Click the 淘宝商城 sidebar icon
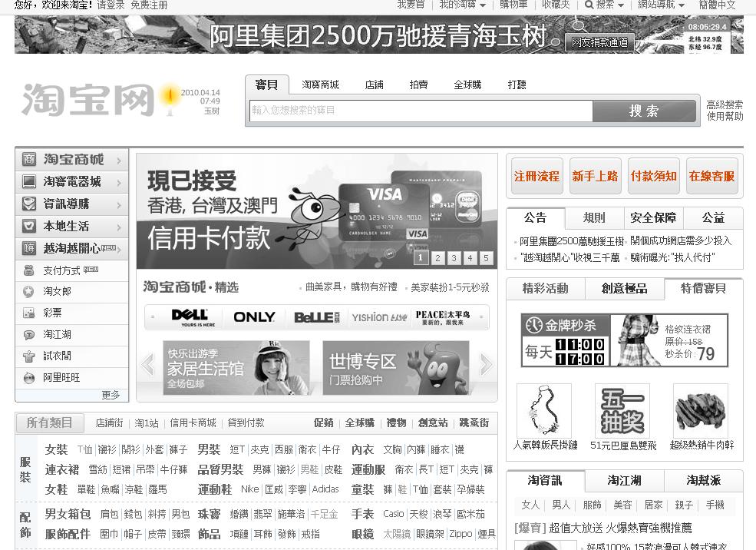Viewport: 756px width, 550px height. 29,159
